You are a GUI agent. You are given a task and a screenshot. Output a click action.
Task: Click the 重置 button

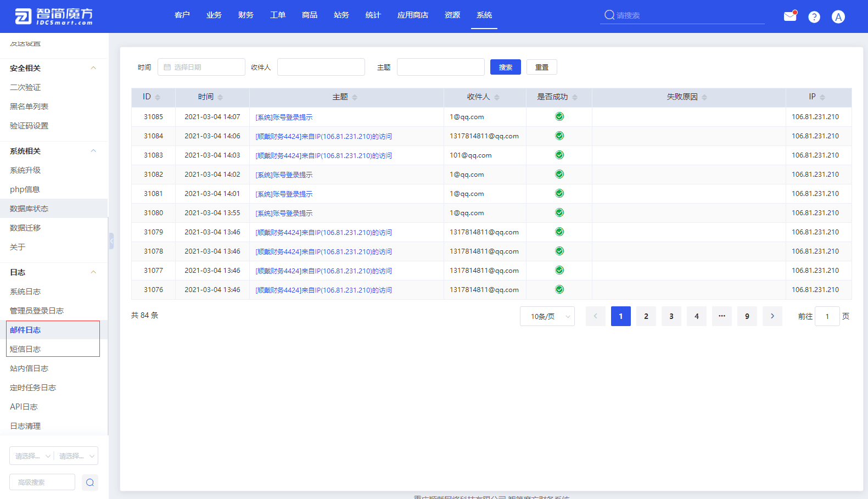[x=542, y=67]
